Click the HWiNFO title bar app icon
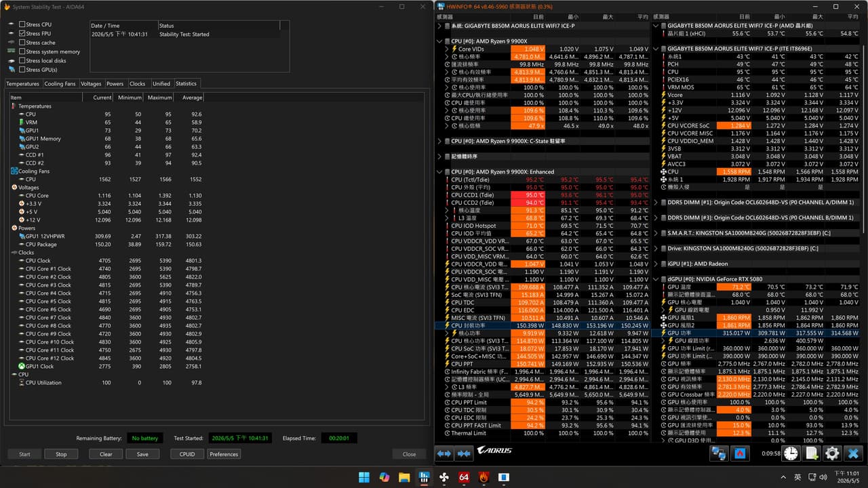The image size is (868, 488). [x=441, y=6]
